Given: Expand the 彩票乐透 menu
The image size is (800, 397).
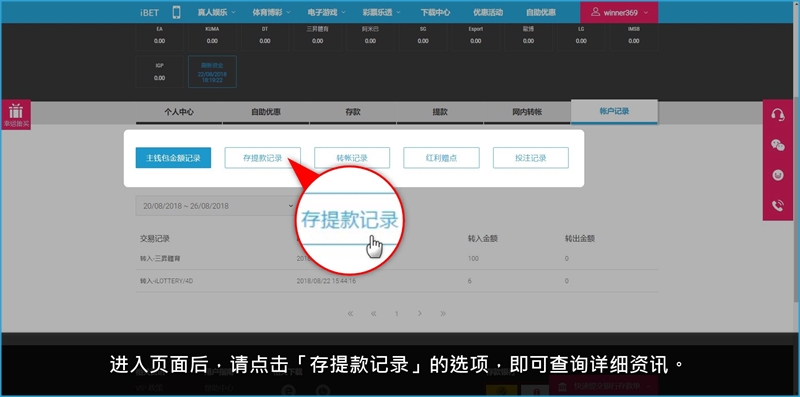Looking at the screenshot, I should pos(382,12).
